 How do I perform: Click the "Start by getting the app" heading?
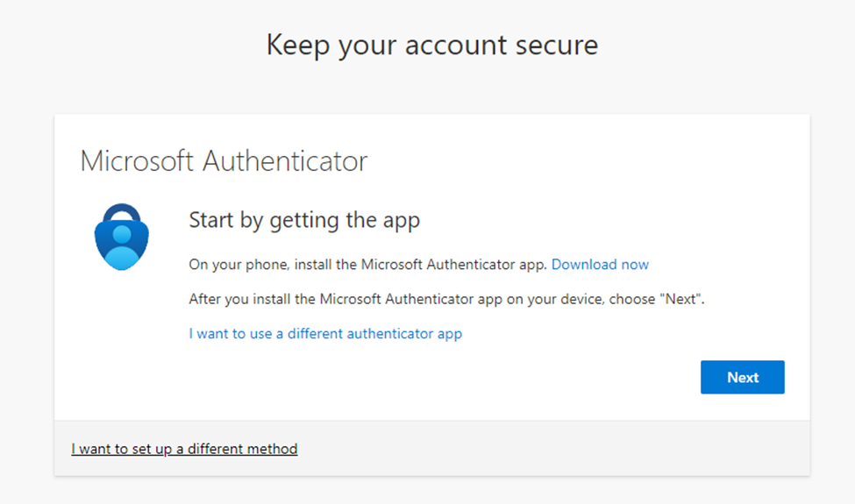(x=304, y=220)
